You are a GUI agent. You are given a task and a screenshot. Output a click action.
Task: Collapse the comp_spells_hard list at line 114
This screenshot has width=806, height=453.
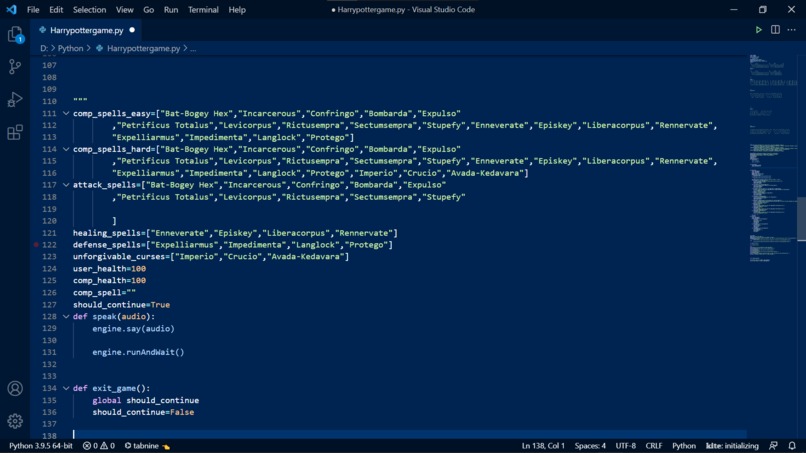66,149
